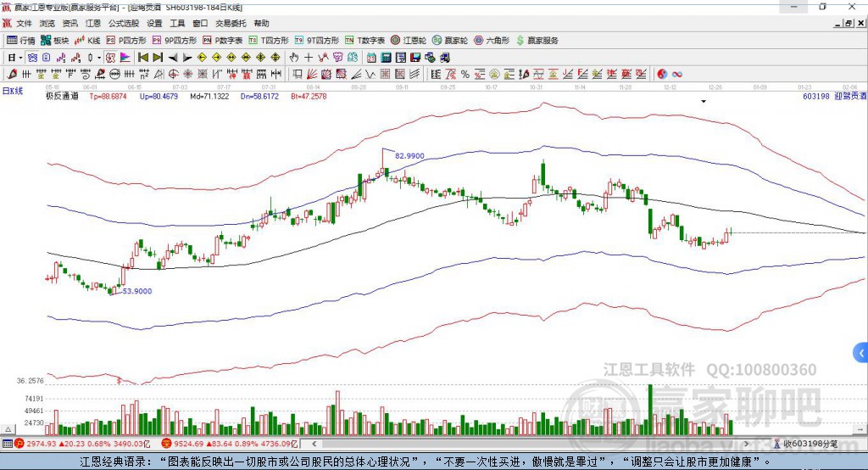Screen dimensions: 868x470
Task: Open the 窗口 menu
Action: click(200, 23)
